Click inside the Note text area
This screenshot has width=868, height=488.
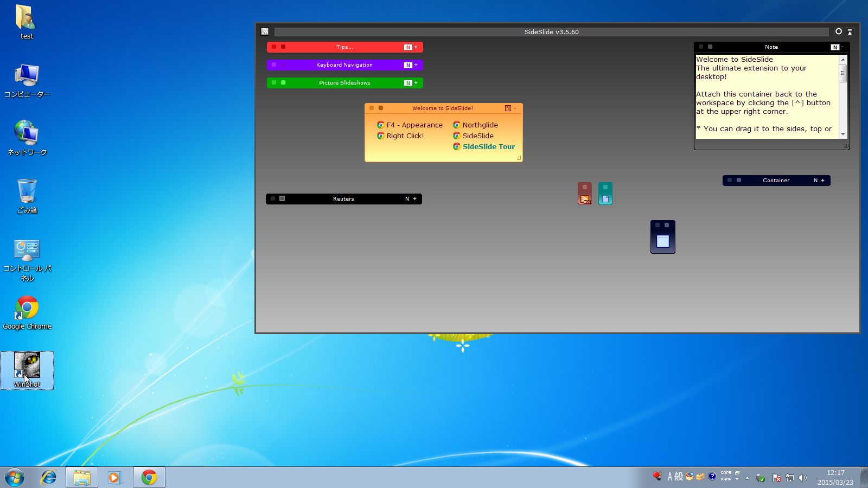(767, 97)
